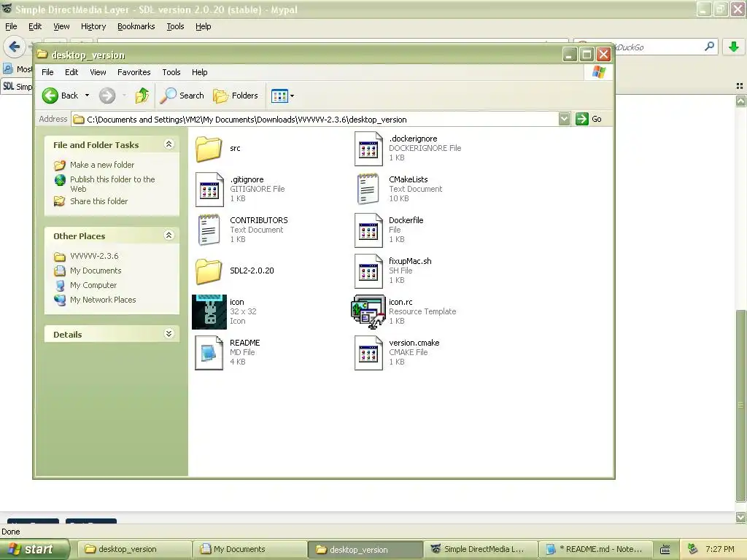Click the 7:27 PM taskbar clock
747x560 pixels.
coord(720,550)
